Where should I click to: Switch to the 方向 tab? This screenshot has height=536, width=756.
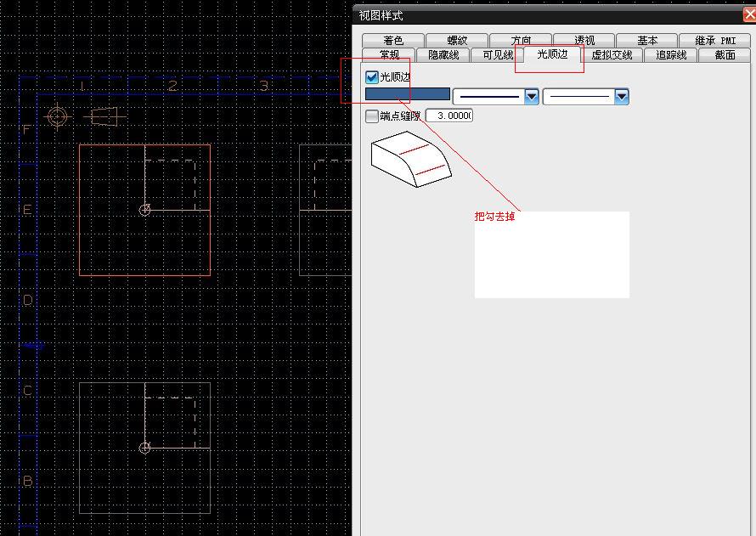click(x=521, y=41)
